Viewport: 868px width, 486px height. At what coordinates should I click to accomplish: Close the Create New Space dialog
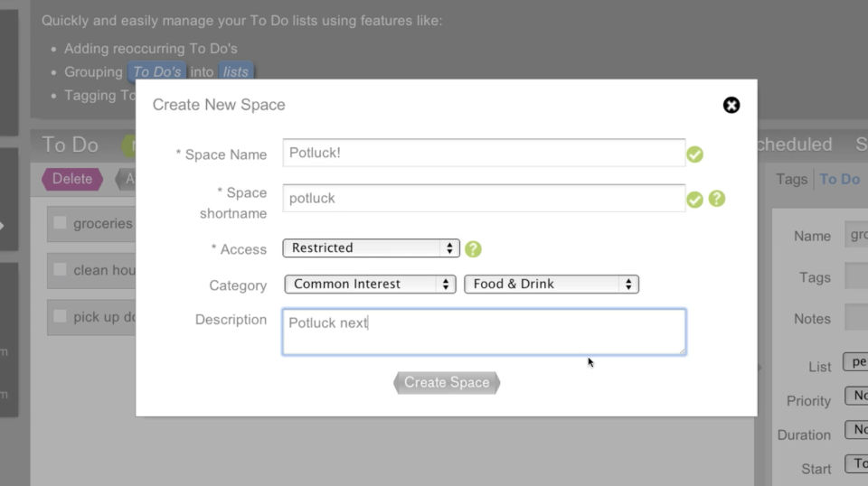point(731,105)
